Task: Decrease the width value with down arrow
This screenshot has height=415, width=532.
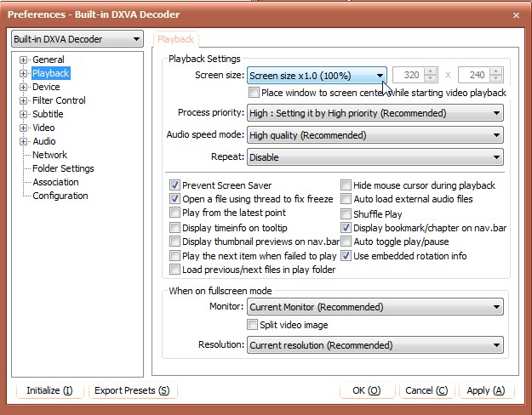Action: (431, 78)
